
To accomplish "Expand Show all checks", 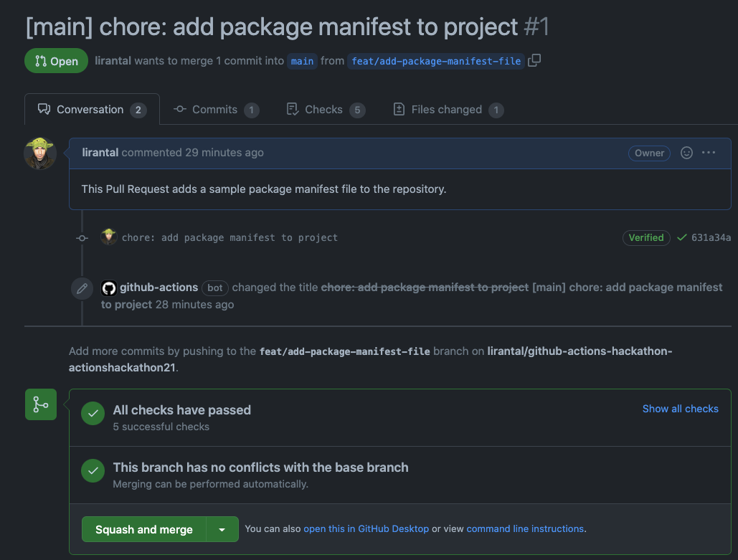I will 680,409.
